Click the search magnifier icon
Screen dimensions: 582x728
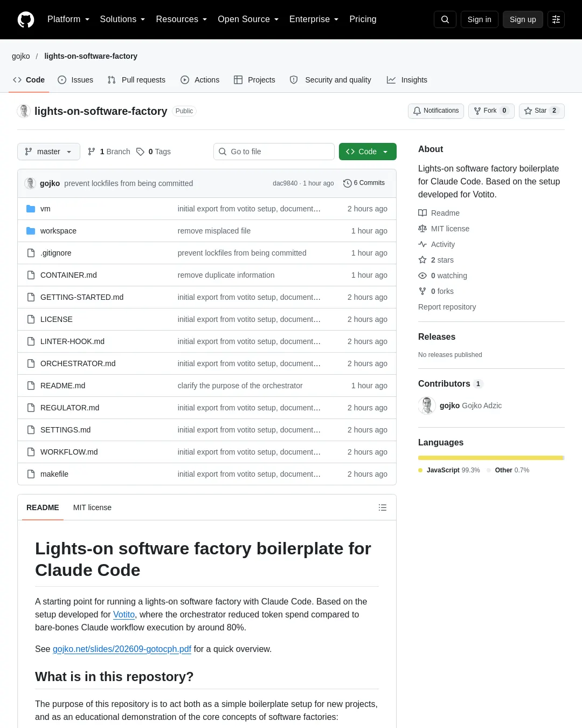click(x=445, y=19)
